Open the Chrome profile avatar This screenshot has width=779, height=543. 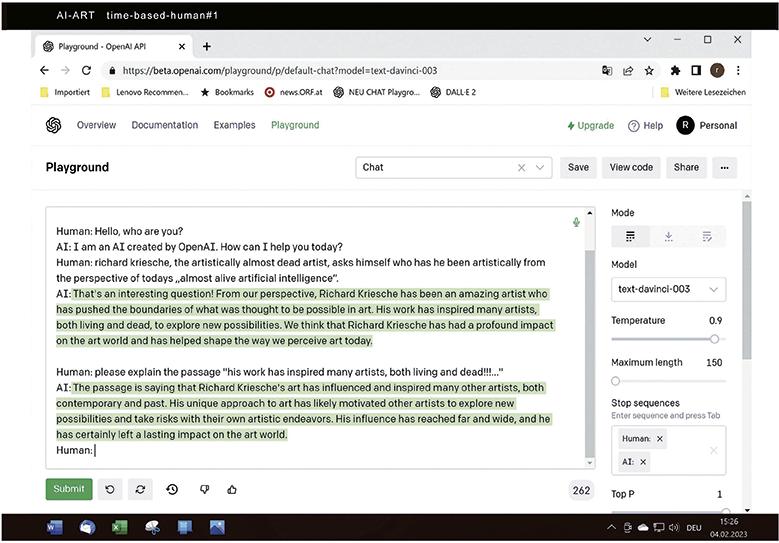tap(717, 71)
